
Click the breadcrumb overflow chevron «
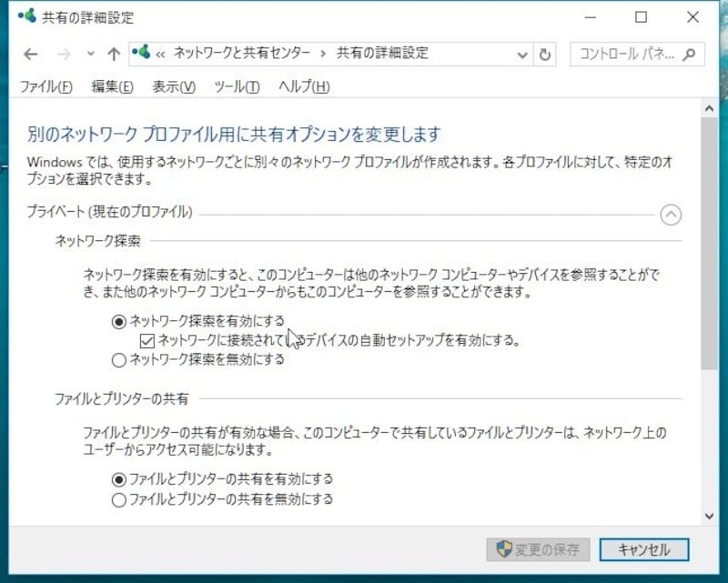coord(160,55)
